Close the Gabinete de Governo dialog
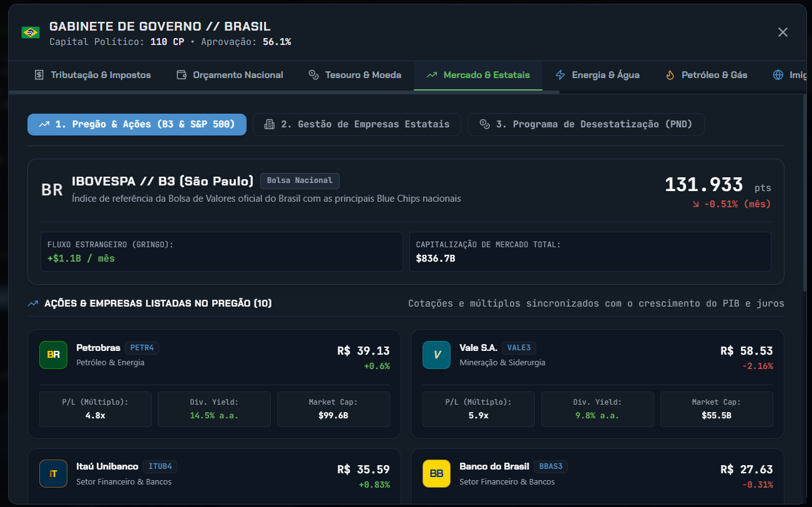The image size is (812, 507). pos(783,32)
